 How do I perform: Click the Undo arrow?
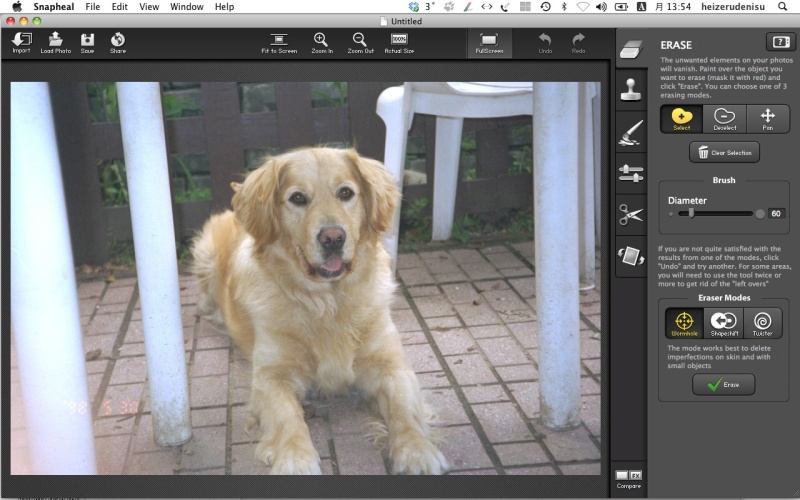(x=545, y=43)
